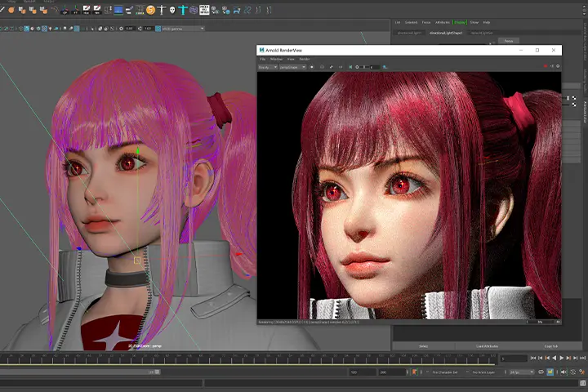This screenshot has width=588, height=392.
Task: Step back one frame
Action: coord(541,358)
